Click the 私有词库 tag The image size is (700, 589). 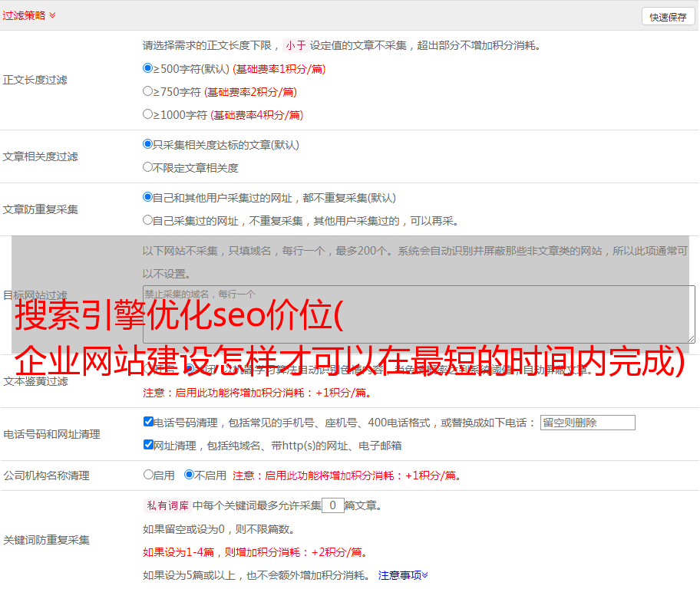168,505
